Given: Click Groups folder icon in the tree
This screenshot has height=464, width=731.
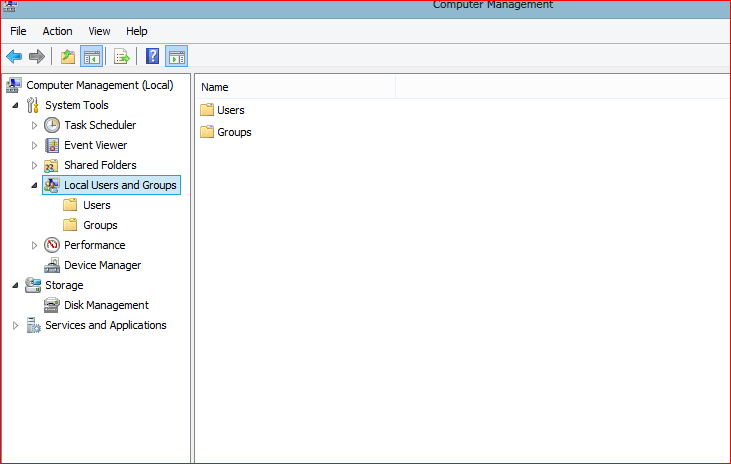Looking at the screenshot, I should [70, 225].
